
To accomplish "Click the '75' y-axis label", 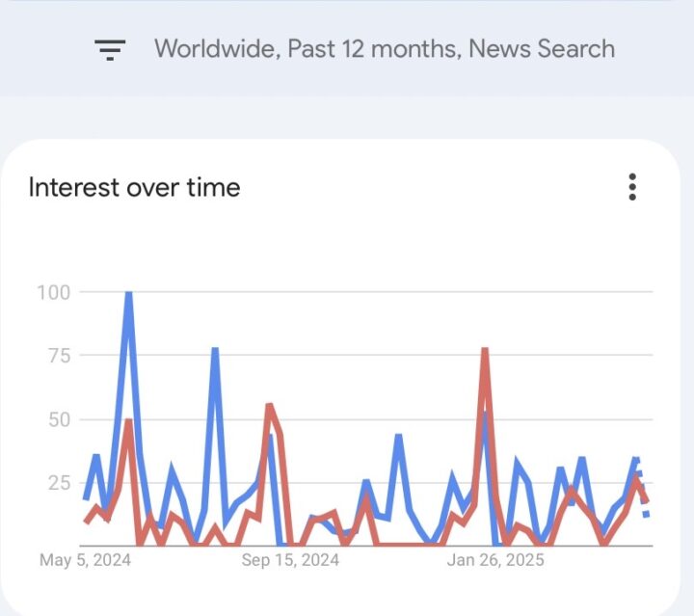I will [61, 355].
